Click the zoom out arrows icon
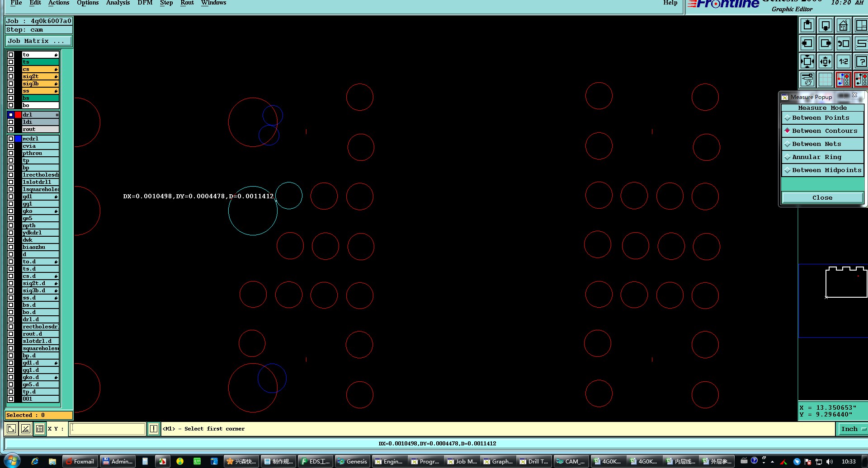The height and width of the screenshot is (468, 868). (x=826, y=61)
